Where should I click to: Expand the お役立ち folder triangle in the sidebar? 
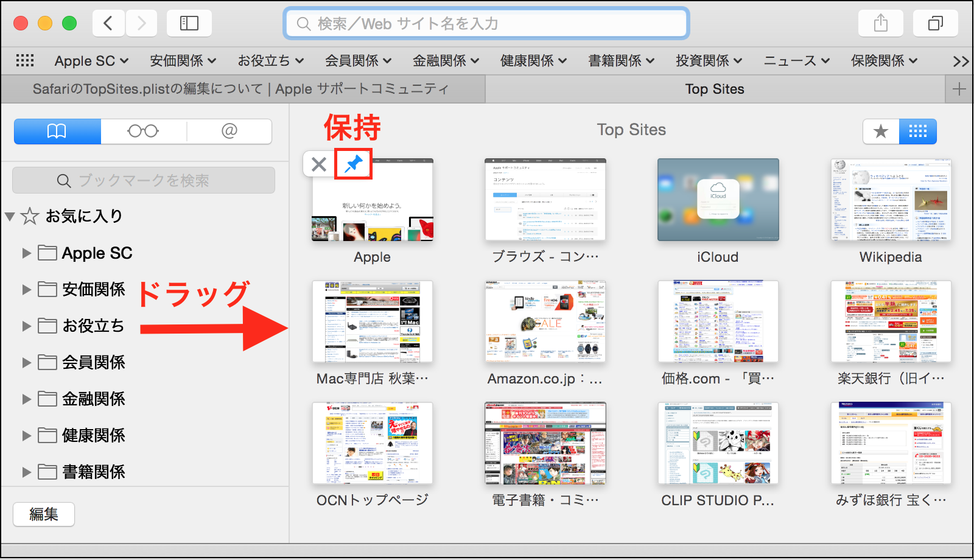click(x=26, y=326)
